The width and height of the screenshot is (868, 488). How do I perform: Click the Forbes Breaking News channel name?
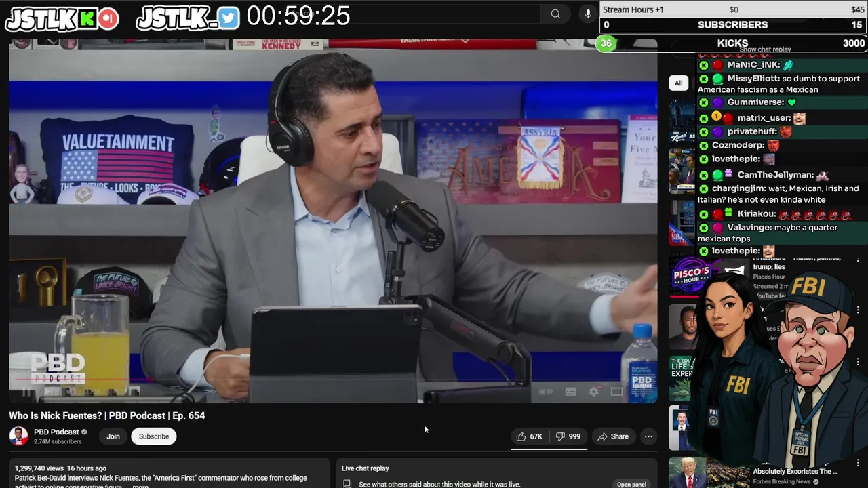click(x=781, y=482)
